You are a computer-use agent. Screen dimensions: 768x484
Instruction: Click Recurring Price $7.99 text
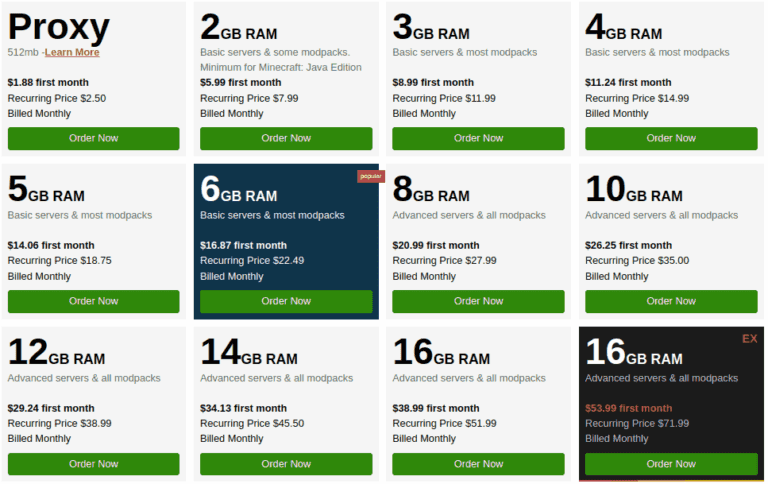point(249,98)
